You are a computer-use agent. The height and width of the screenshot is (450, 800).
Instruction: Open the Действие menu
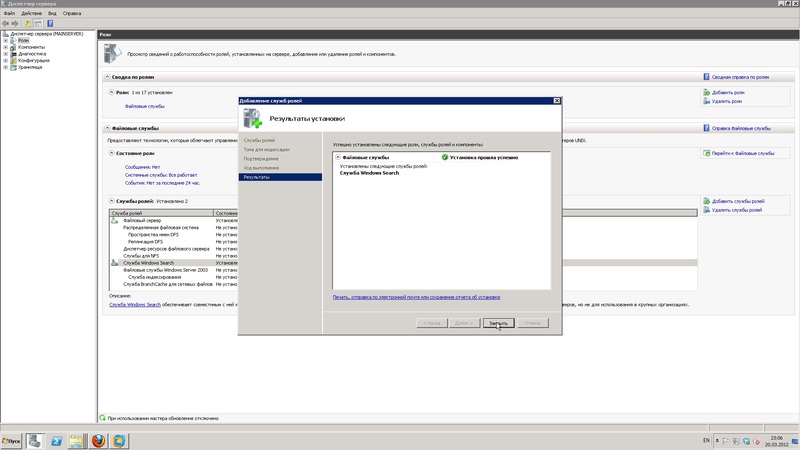pos(31,13)
